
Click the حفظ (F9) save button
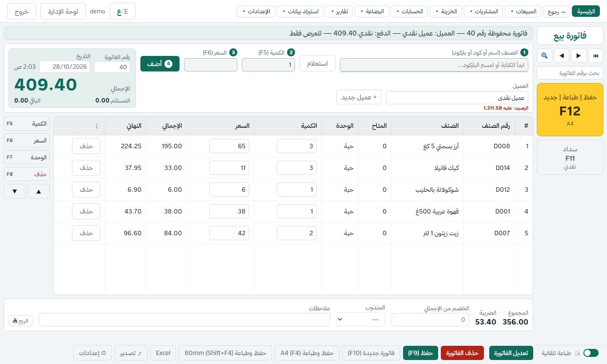click(x=420, y=353)
